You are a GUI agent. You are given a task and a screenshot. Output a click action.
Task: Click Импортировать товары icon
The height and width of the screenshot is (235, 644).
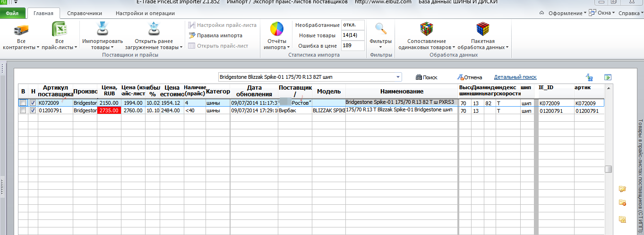click(103, 30)
